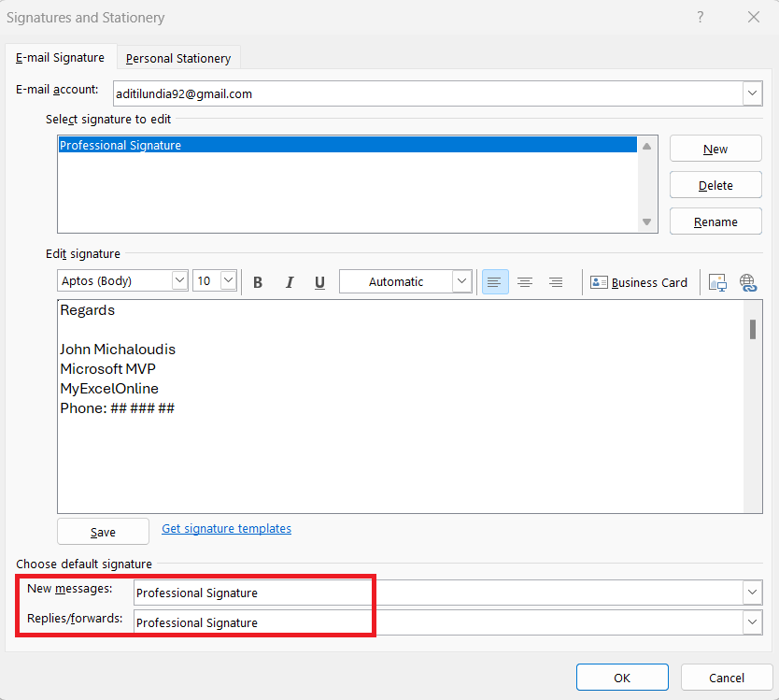779x700 pixels.
Task: Confirm with the OK button
Action: (x=622, y=678)
